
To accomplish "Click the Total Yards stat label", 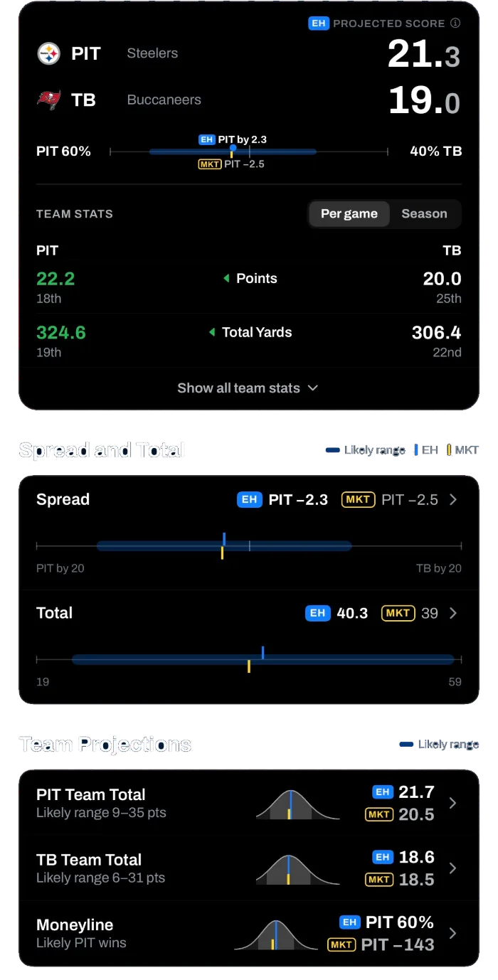I will pos(257,332).
